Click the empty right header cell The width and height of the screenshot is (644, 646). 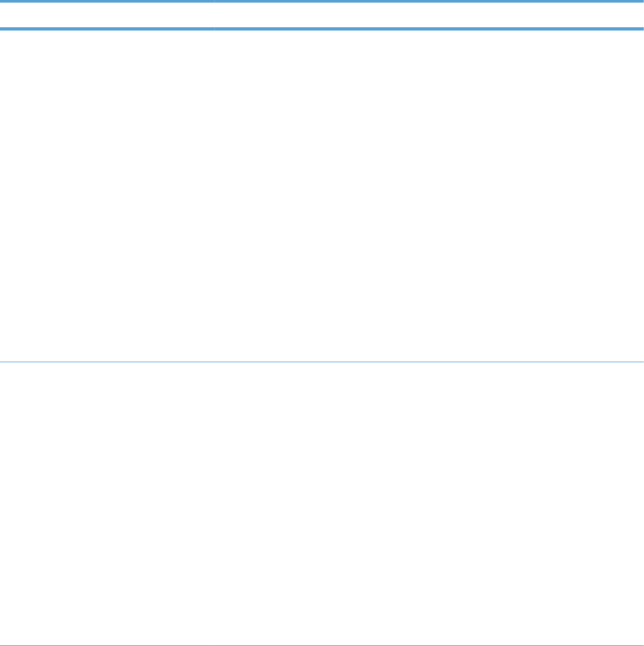coord(428,15)
